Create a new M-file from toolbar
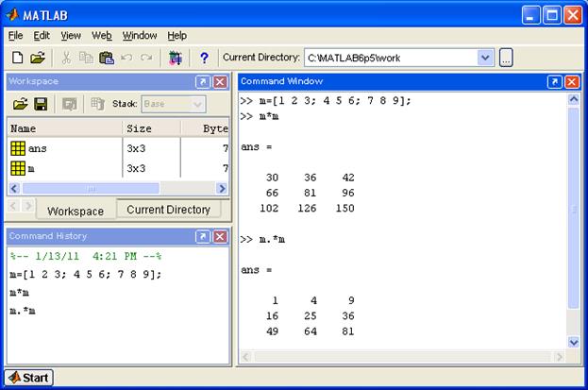Image resolution: width=588 pixels, height=390 pixels. click(x=17, y=59)
